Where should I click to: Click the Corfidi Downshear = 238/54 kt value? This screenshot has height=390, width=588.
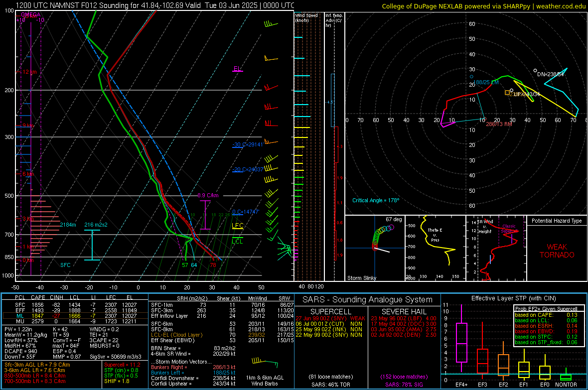point(193,378)
